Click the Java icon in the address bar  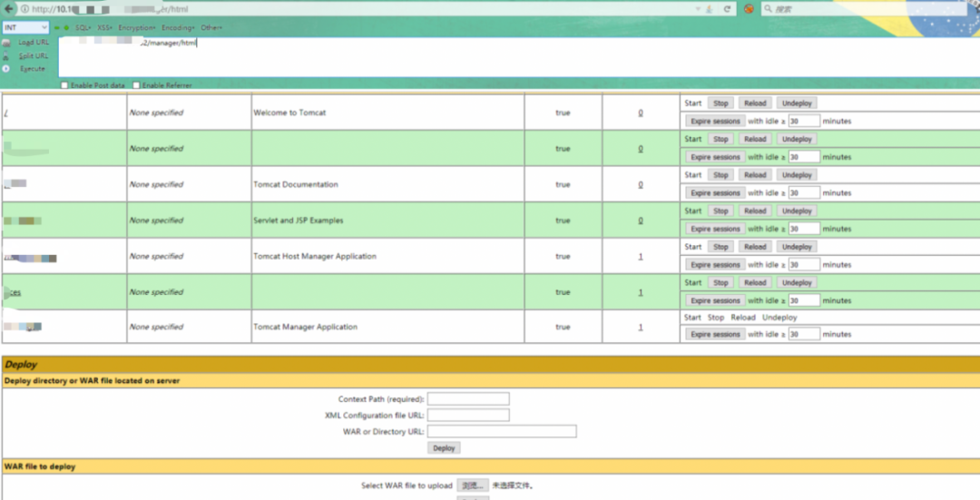click(710, 9)
